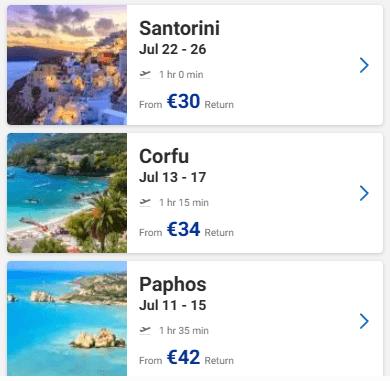390x381 pixels.
Task: Click the 1 hr 0 min flight duration
Action: (181, 75)
